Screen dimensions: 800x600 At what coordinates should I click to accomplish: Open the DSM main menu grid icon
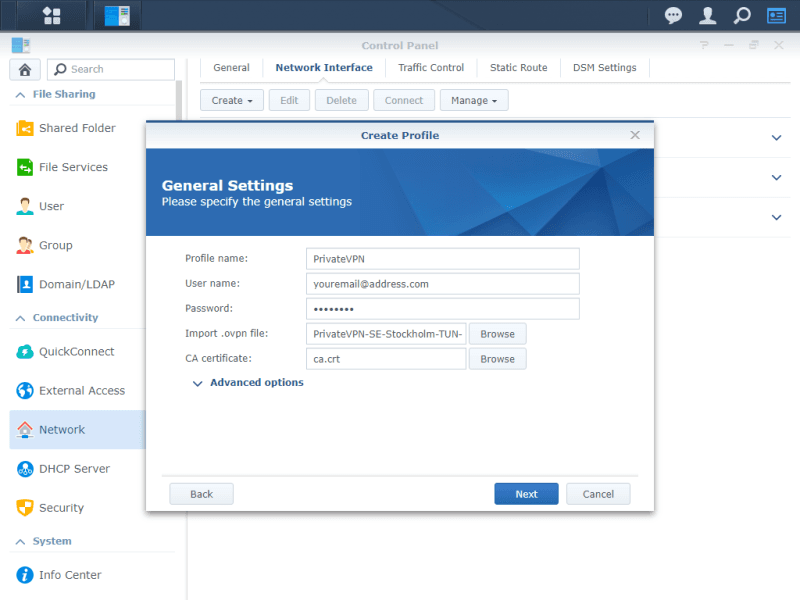pos(52,15)
